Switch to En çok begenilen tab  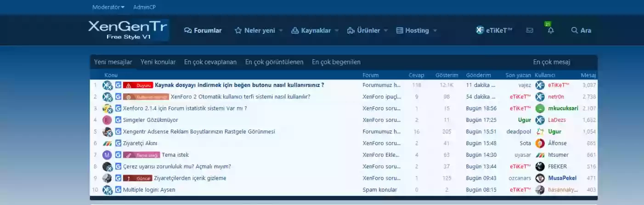336,62
